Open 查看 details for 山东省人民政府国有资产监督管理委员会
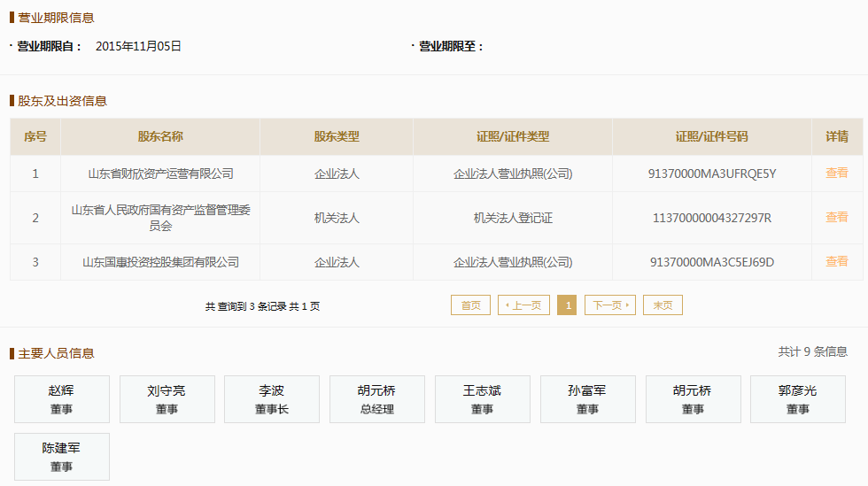Image resolution: width=868 pixels, height=486 pixels. tap(836, 218)
